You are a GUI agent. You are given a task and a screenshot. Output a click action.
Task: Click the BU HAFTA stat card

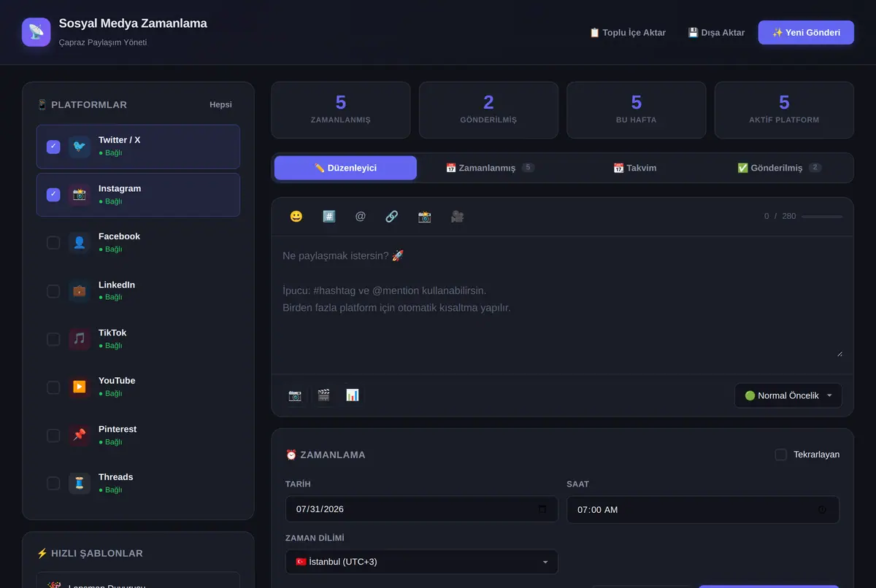pyautogui.click(x=637, y=110)
